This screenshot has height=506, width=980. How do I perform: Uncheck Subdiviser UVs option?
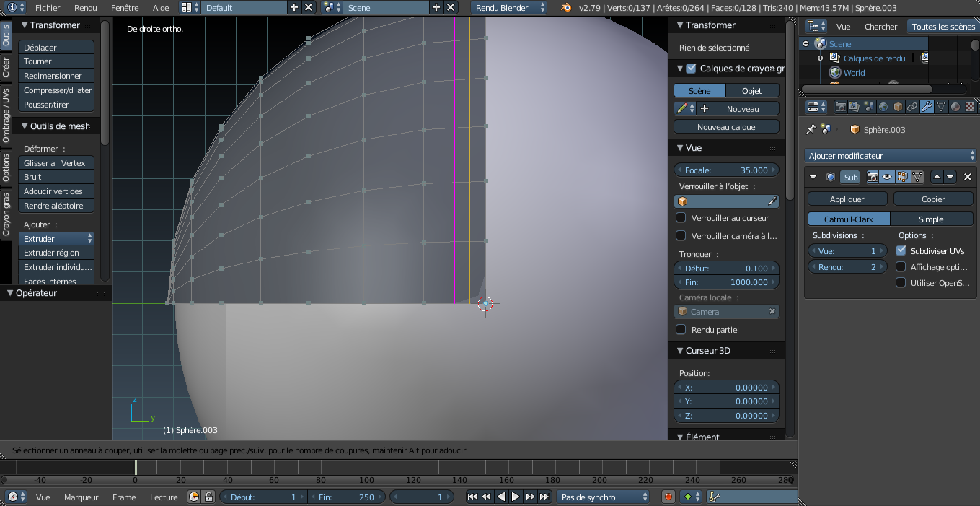click(x=901, y=250)
